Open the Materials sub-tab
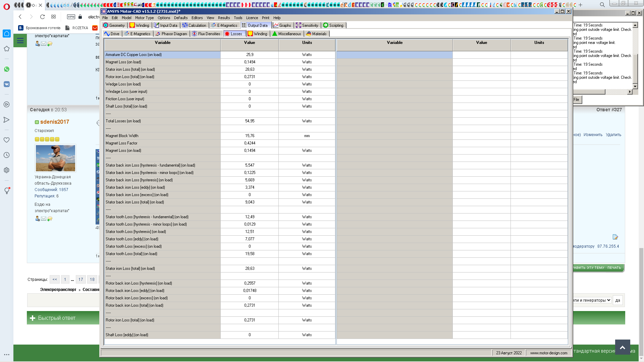The width and height of the screenshot is (644, 362). [x=316, y=34]
